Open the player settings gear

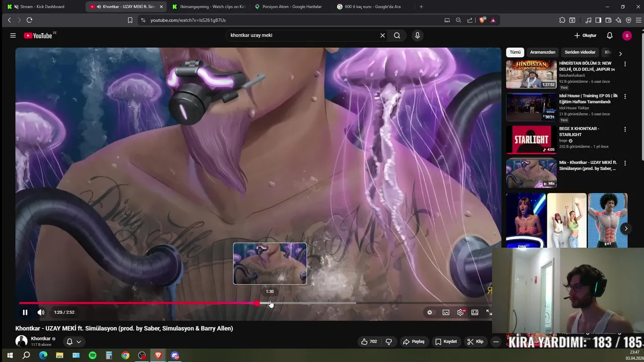460,312
